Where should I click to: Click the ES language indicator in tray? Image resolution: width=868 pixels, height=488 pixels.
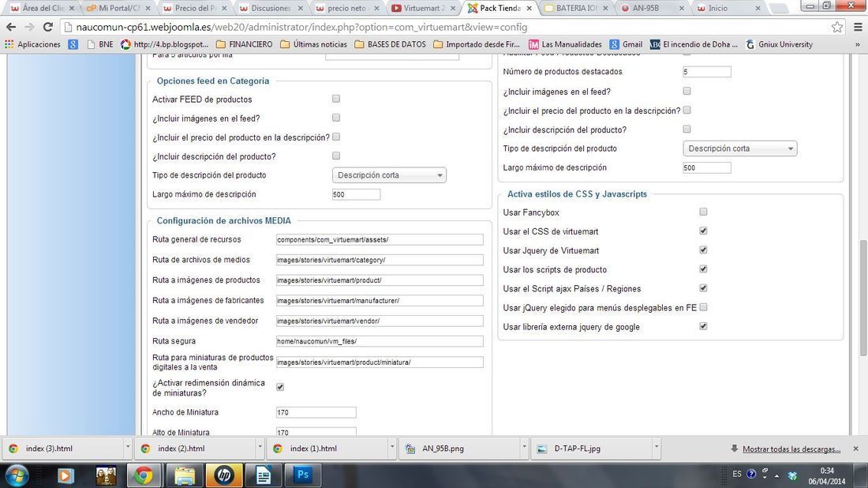pyautogui.click(x=737, y=474)
